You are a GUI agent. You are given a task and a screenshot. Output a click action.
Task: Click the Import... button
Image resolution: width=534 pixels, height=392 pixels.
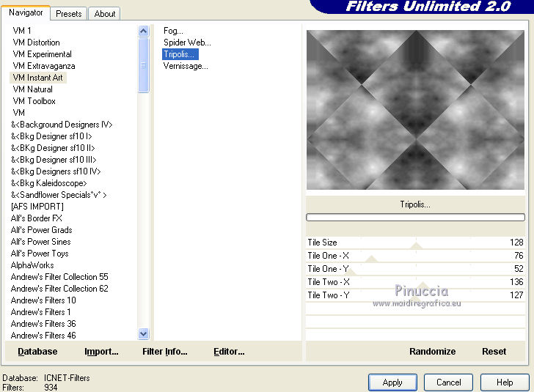coord(101,352)
